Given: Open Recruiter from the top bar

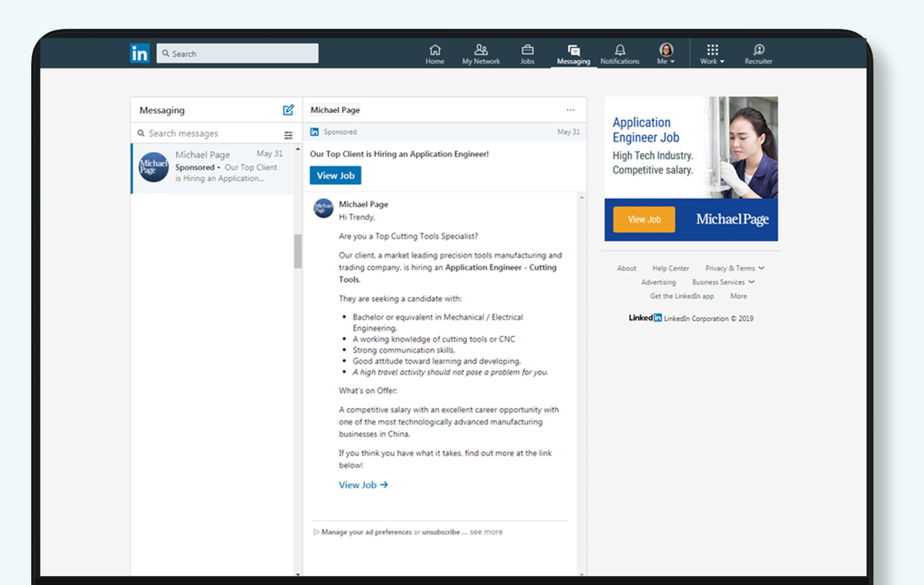Looking at the screenshot, I should coord(758,54).
